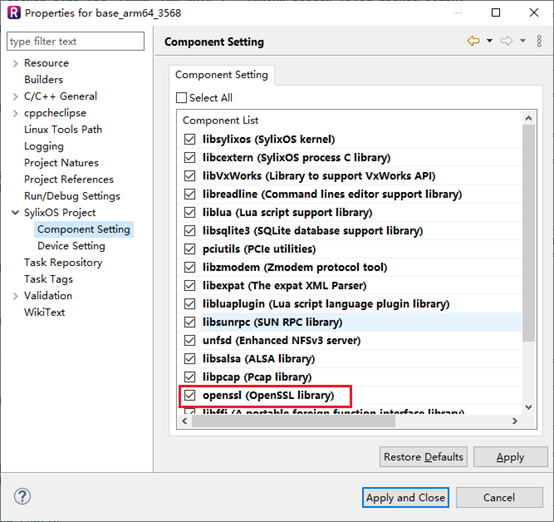Click the Restore Defaults button

coord(423,457)
